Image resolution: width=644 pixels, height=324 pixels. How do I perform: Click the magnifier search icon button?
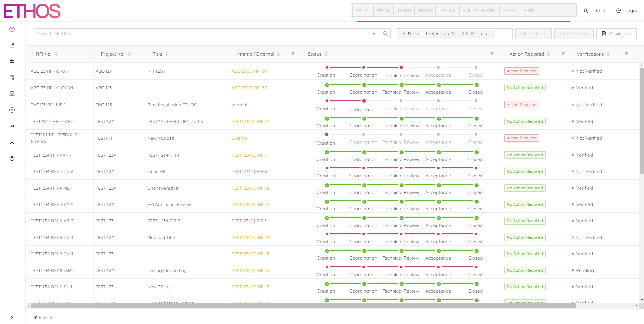tap(385, 34)
